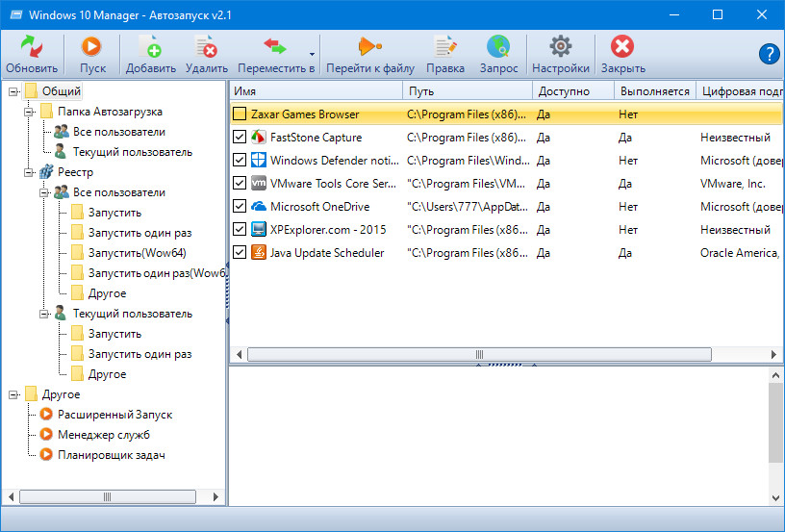Uncheck the VMware Tools Core Service checkbox

240,183
